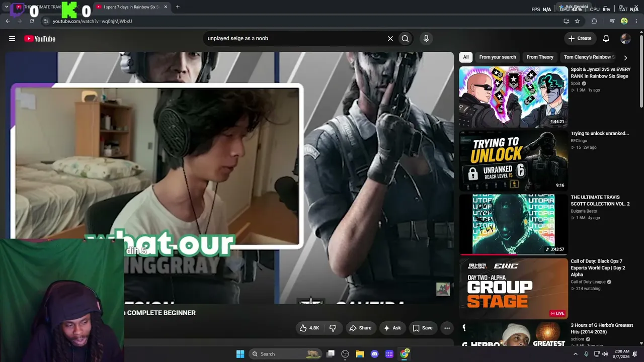This screenshot has height=362, width=644.
Task: Open Task View on the taskbar
Action: [331, 354]
